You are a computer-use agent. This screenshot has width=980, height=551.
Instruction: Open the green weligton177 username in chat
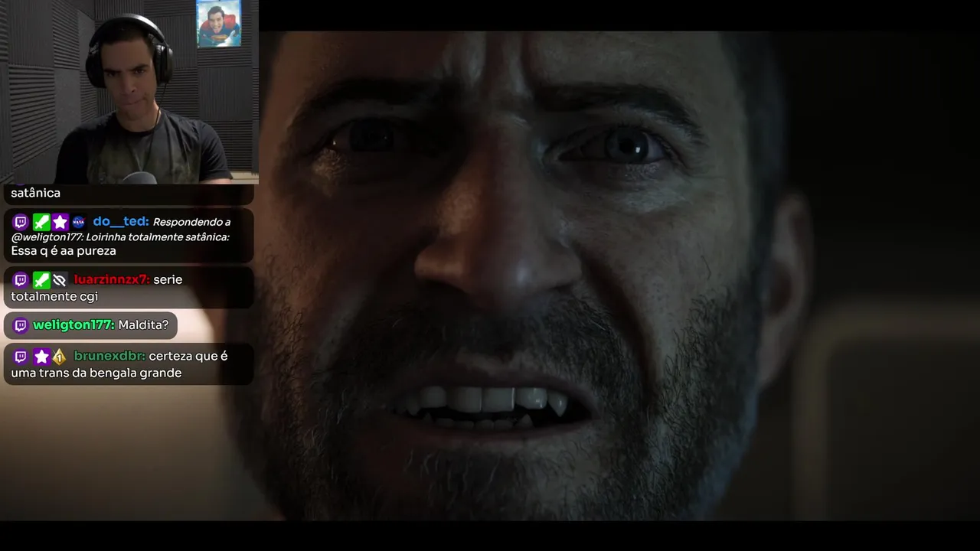tap(73, 324)
